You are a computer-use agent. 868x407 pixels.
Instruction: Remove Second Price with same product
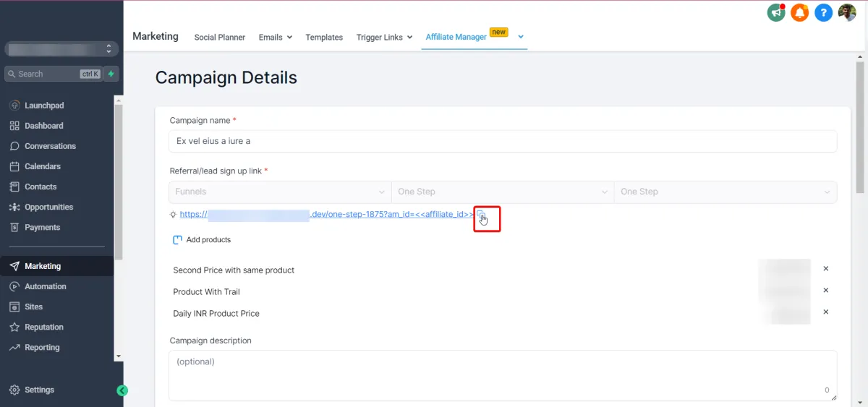coord(826,269)
